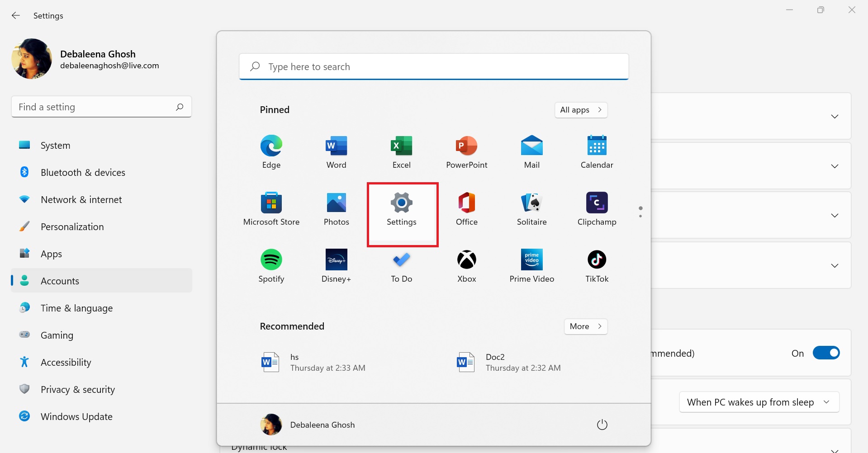Image resolution: width=868 pixels, height=453 pixels.
Task: Select Accounts in the sidebar
Action: tap(102, 281)
